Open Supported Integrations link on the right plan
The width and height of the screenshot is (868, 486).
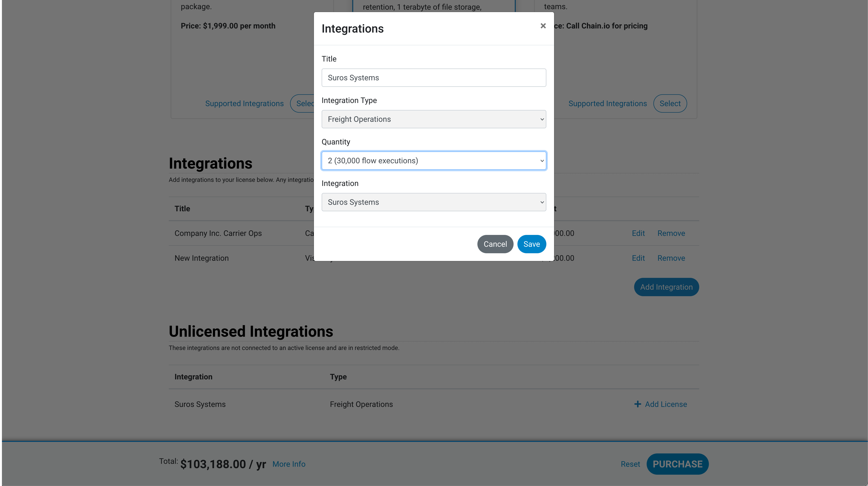tap(608, 103)
